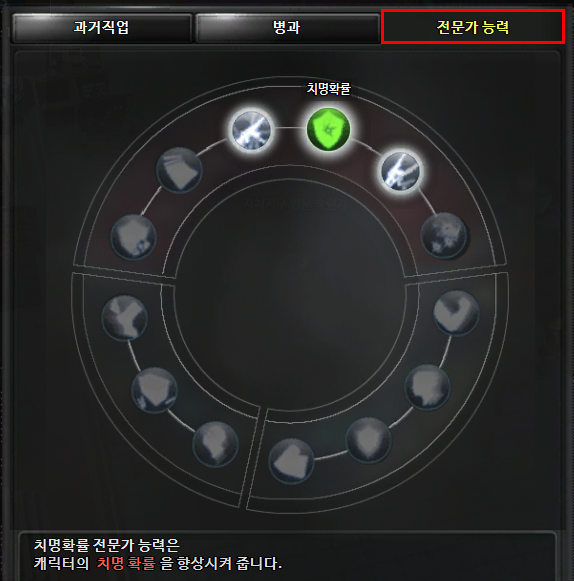Pick the locked icon beside the left lightning node
Viewport: 574px width, 581px height.
179,170
